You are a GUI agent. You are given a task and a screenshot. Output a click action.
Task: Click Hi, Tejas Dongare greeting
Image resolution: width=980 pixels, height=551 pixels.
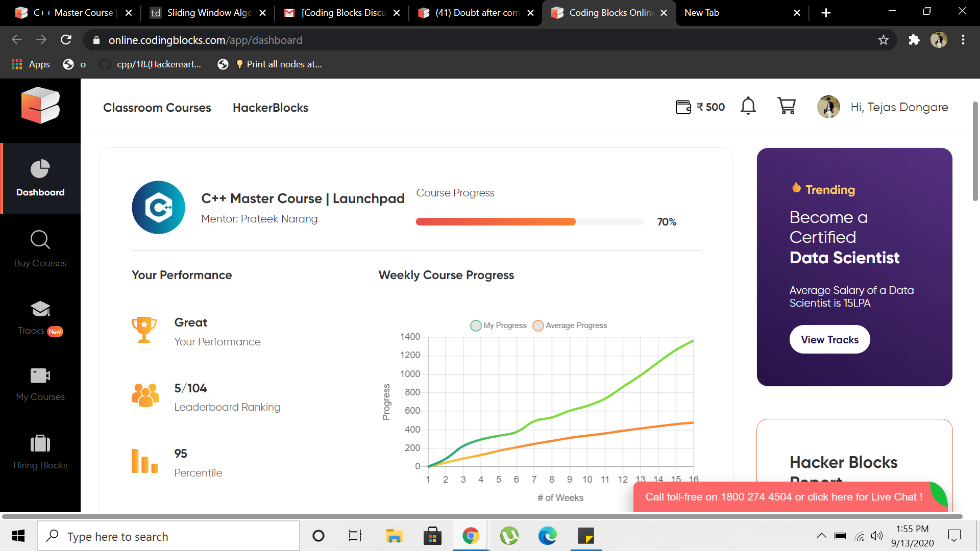(899, 107)
